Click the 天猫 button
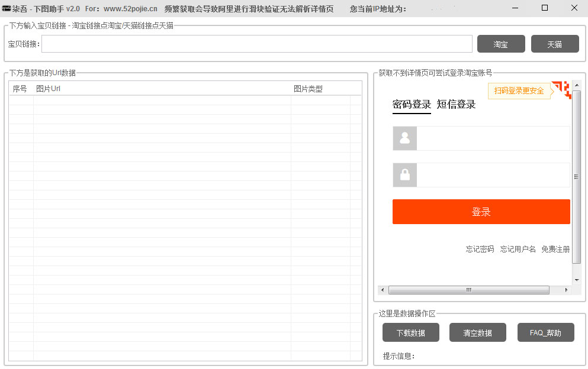Viewport: 588px width, 369px height. click(555, 44)
